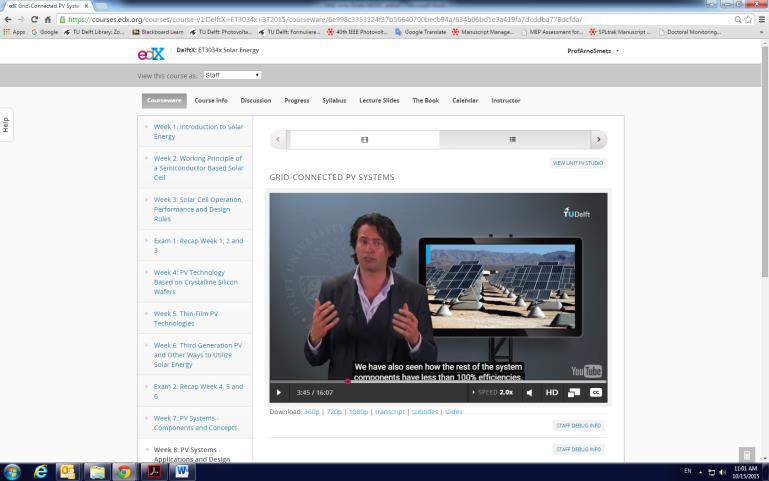Go to previous unit arrow
This screenshot has width=769, height=481.
[279, 140]
